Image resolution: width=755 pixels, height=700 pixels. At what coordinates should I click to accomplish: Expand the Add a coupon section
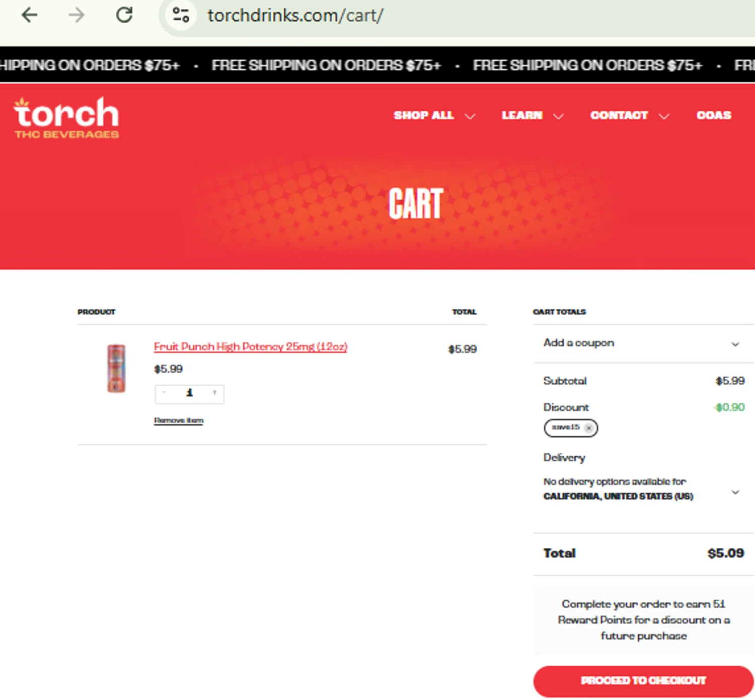click(643, 343)
